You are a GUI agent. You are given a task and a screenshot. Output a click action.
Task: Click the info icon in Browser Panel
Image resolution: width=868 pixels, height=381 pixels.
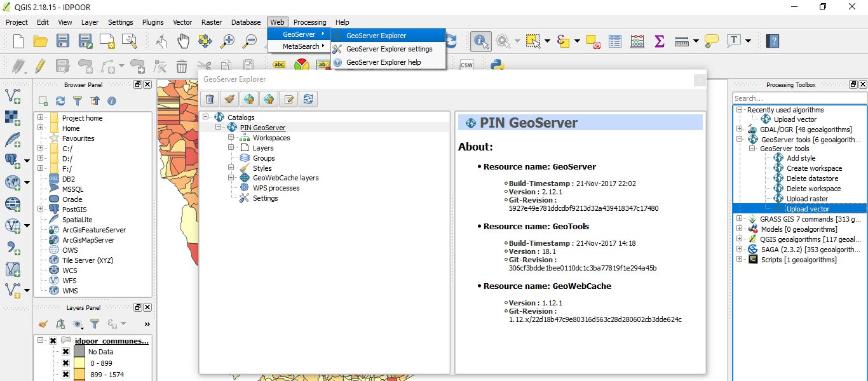[x=112, y=100]
